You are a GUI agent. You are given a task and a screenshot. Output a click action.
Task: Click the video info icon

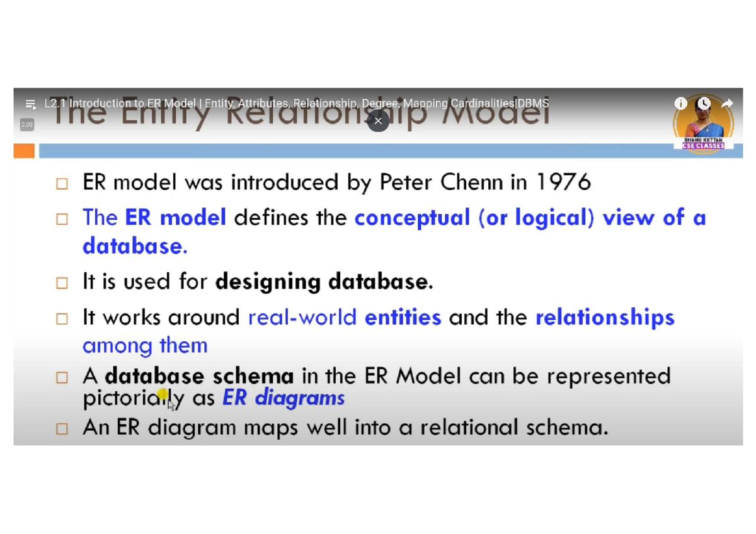[x=681, y=103]
